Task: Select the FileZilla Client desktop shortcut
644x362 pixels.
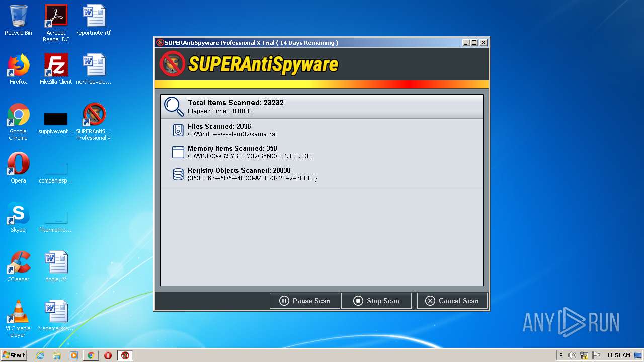Action: [56, 69]
